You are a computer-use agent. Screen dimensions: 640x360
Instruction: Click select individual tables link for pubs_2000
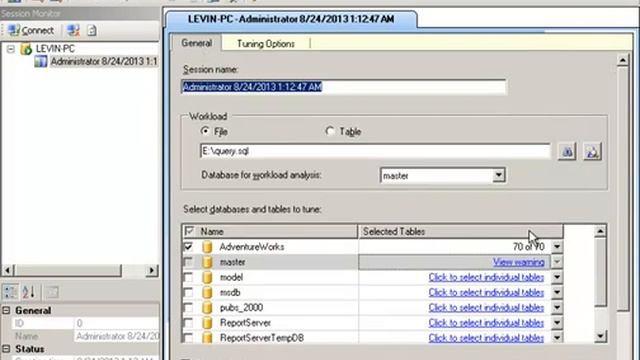click(486, 307)
